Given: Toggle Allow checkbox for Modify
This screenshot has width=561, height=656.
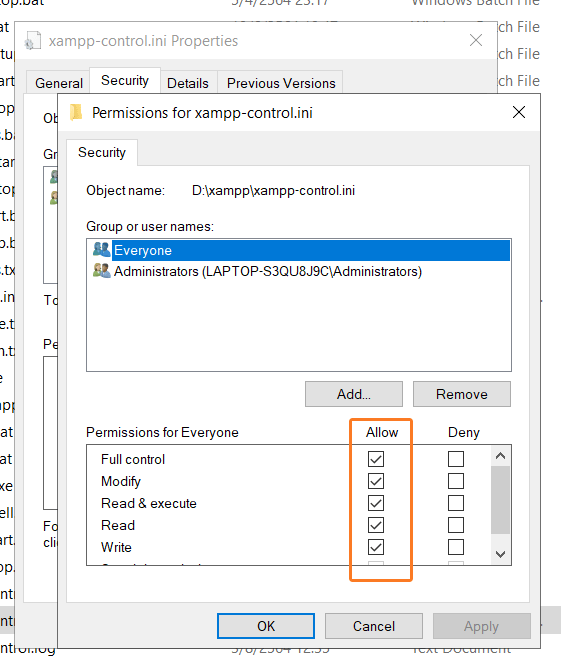Looking at the screenshot, I should (376, 481).
